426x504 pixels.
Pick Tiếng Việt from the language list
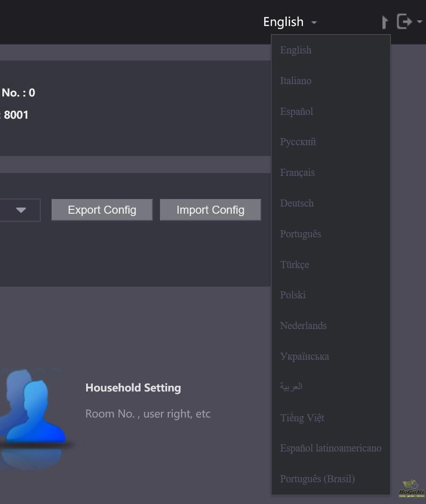(x=302, y=417)
